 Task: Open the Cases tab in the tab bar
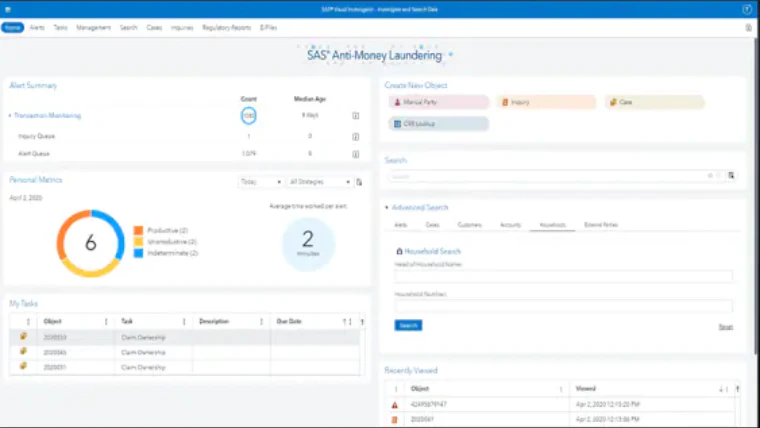[154, 28]
